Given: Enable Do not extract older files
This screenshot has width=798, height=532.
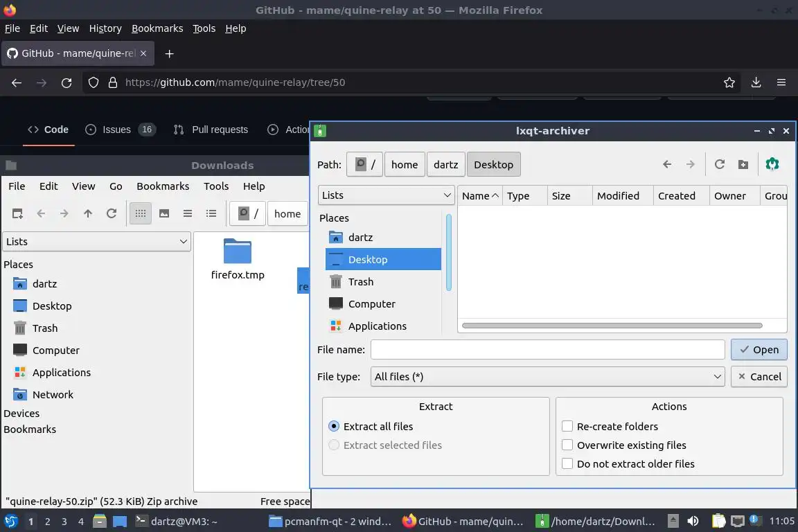Looking at the screenshot, I should coord(567,464).
